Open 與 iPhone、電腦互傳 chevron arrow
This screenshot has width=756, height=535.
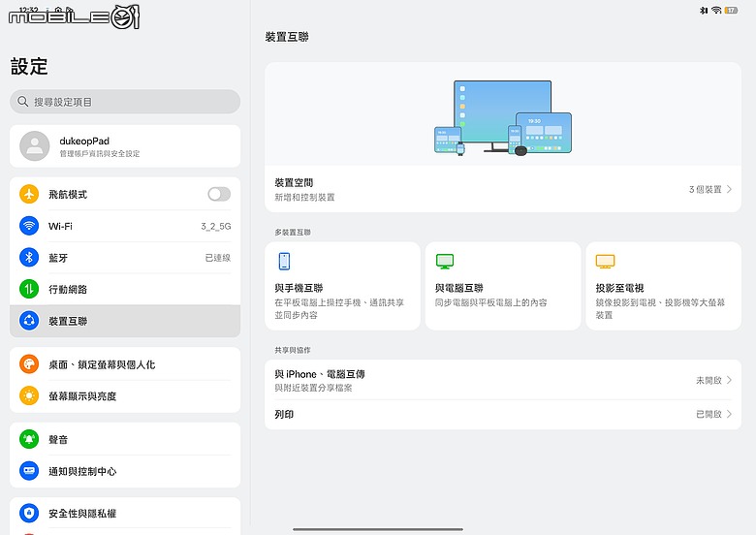click(x=729, y=380)
